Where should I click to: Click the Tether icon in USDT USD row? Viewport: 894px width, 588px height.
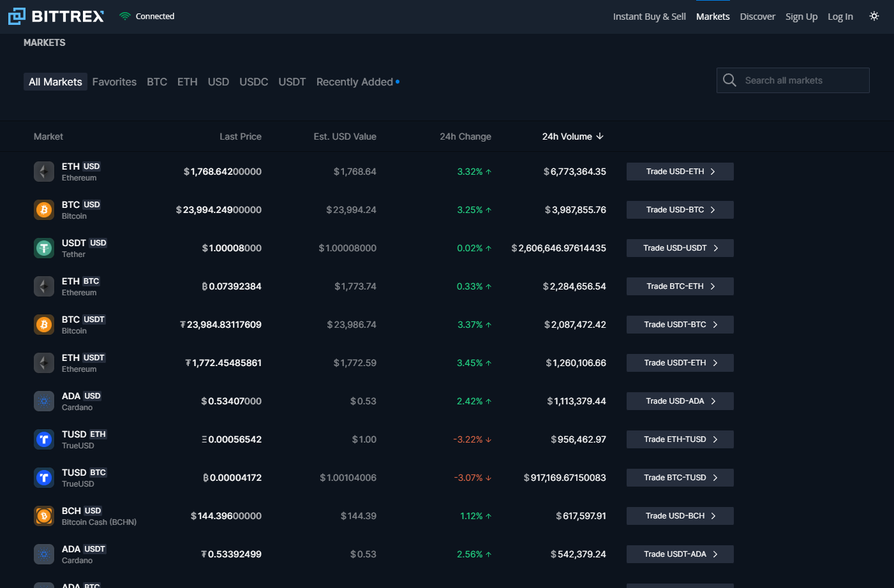pyautogui.click(x=44, y=248)
